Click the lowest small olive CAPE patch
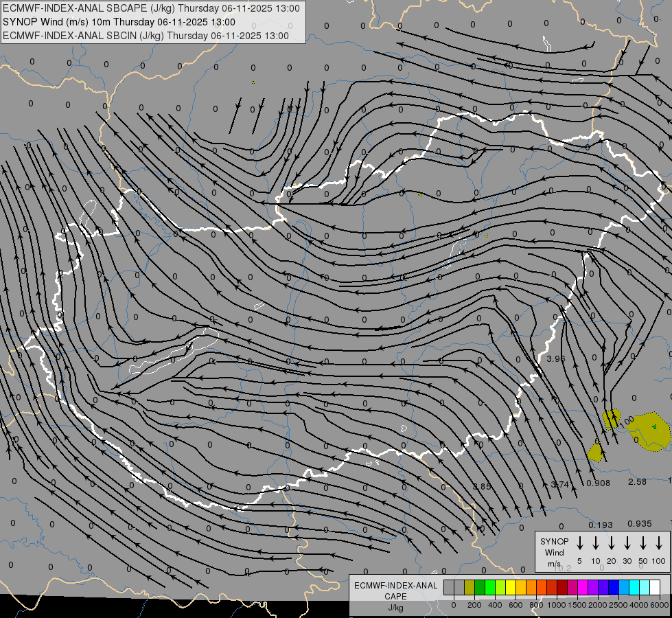 (x=596, y=453)
